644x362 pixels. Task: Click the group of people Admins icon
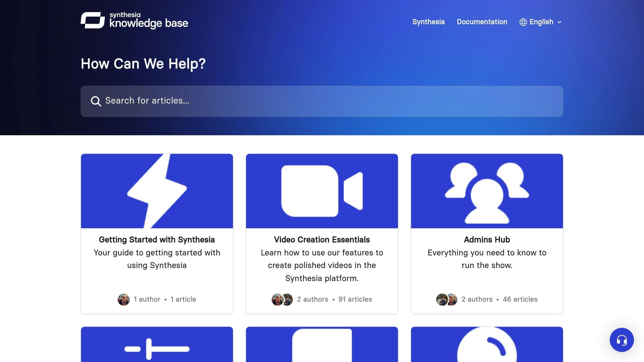486,191
